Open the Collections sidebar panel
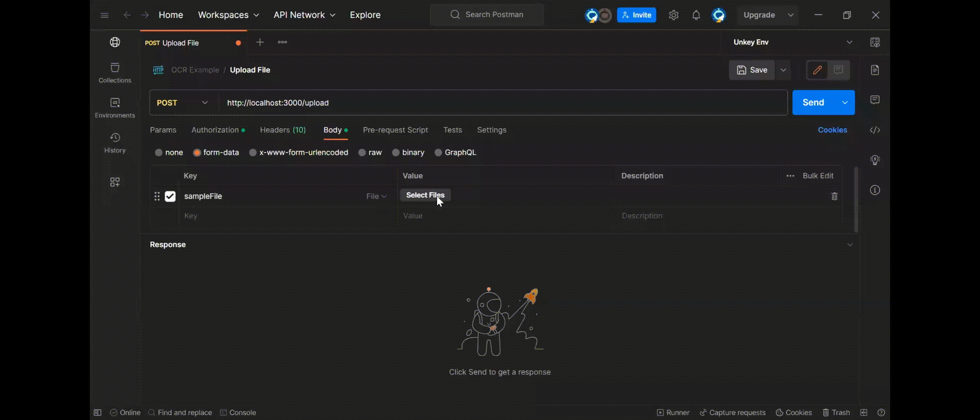980x420 pixels. 115,73
